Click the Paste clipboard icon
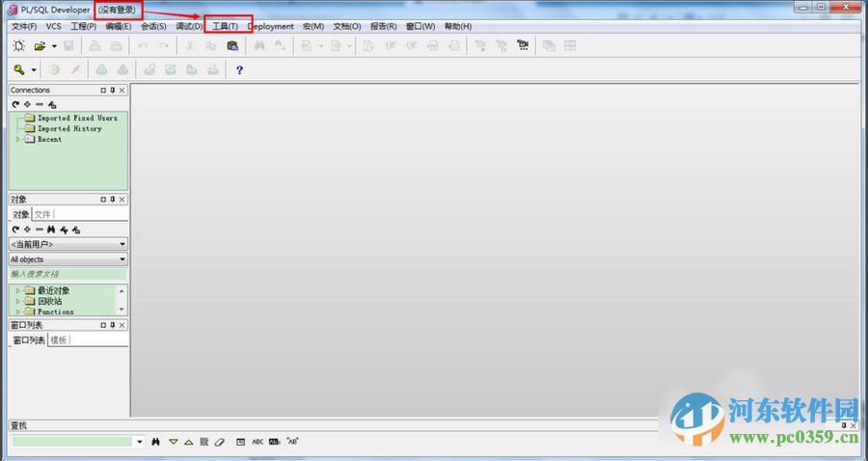 (232, 46)
